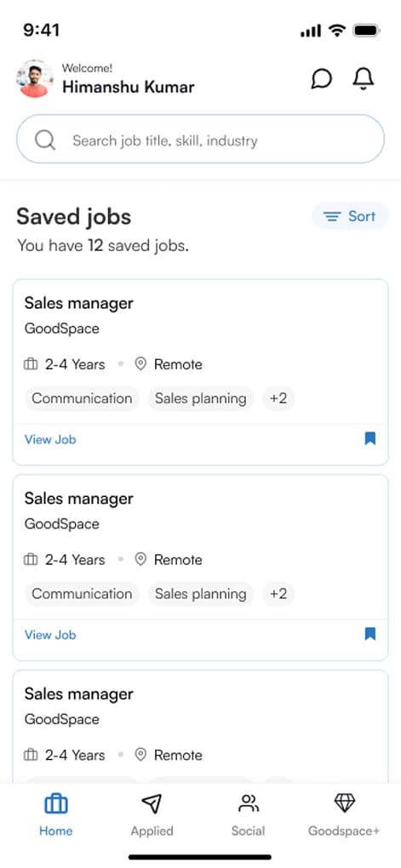Toggle the second job's bookmark icon
Viewport: 401px width, 868px height.
[x=370, y=634]
